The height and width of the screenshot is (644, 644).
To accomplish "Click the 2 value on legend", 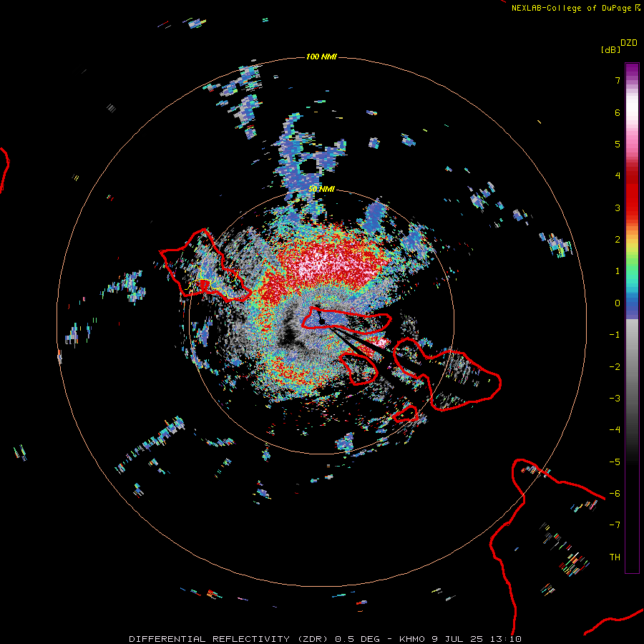I will coord(618,240).
